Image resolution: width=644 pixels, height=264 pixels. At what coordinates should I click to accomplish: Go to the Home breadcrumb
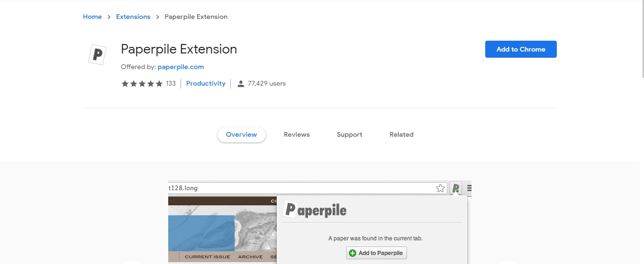[x=92, y=17]
